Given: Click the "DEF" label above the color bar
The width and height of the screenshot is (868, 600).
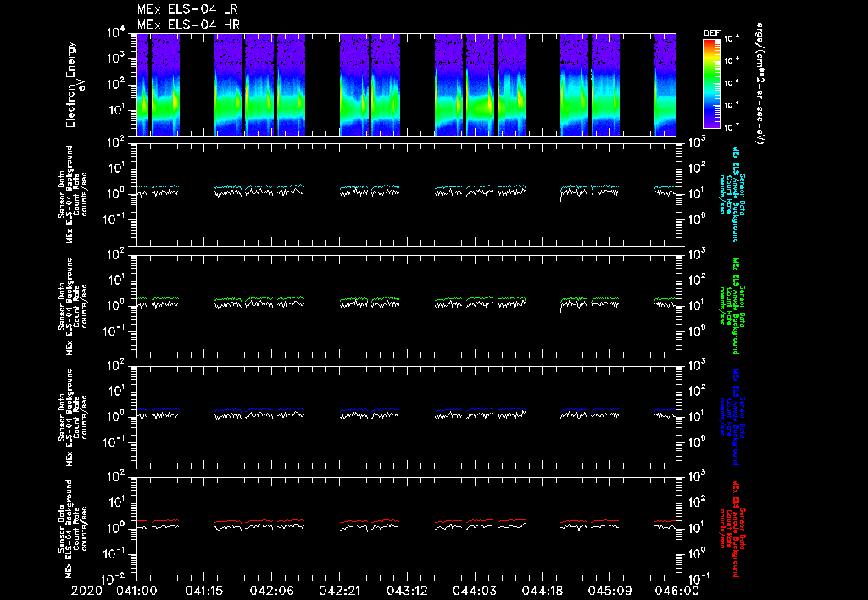Looking at the screenshot, I should coord(711,33).
